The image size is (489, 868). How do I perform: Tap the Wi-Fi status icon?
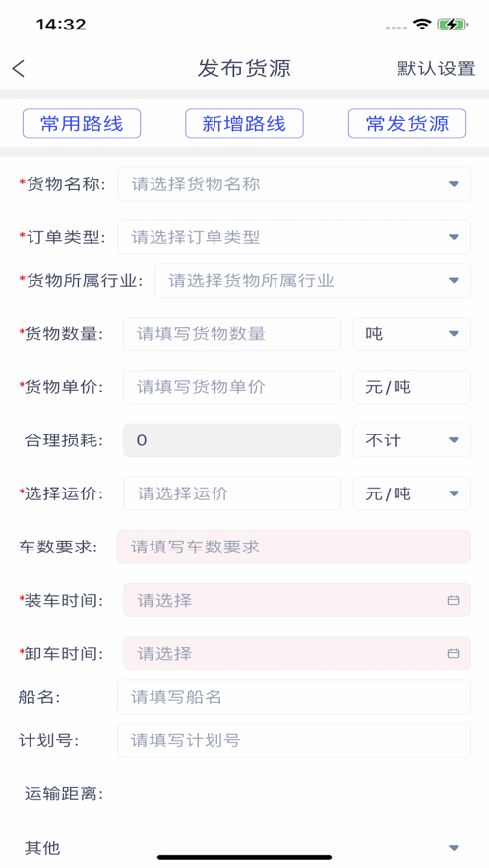[422, 24]
